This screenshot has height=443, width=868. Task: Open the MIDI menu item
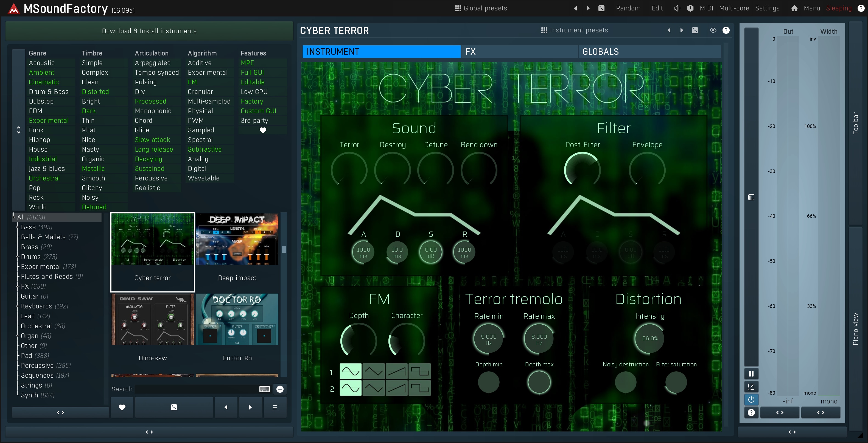(706, 8)
